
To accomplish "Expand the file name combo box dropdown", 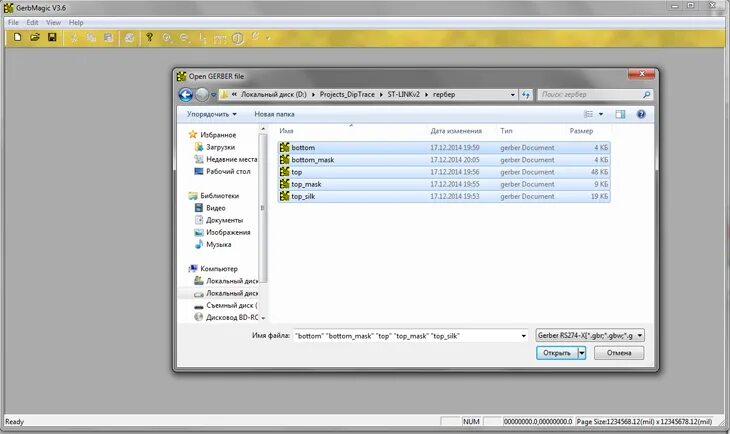I will tap(523, 336).
